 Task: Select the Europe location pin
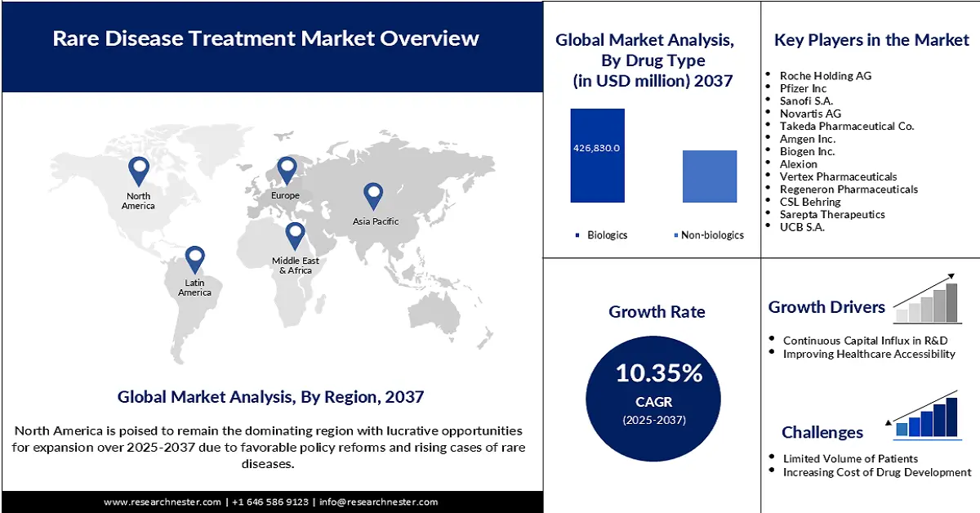click(x=286, y=169)
